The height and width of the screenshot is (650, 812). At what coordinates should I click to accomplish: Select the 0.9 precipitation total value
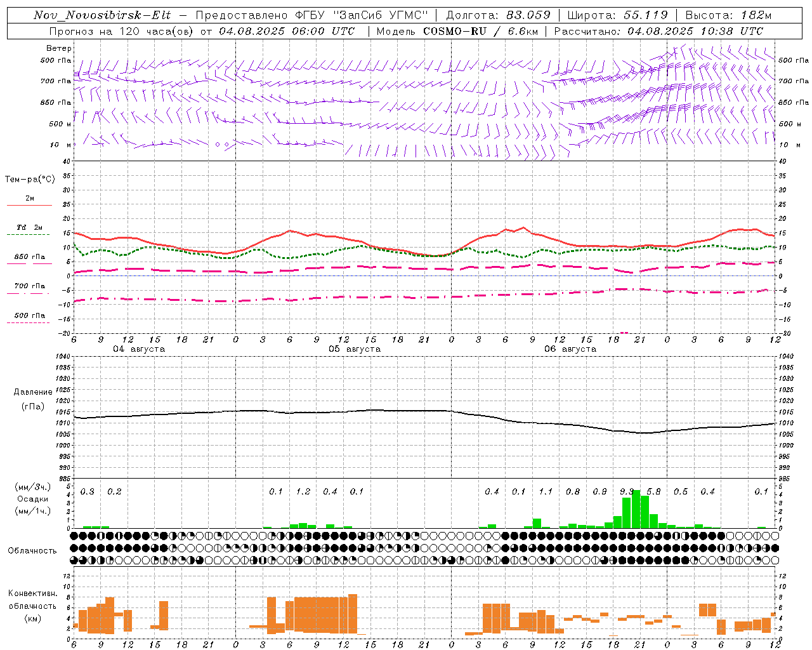point(599,492)
